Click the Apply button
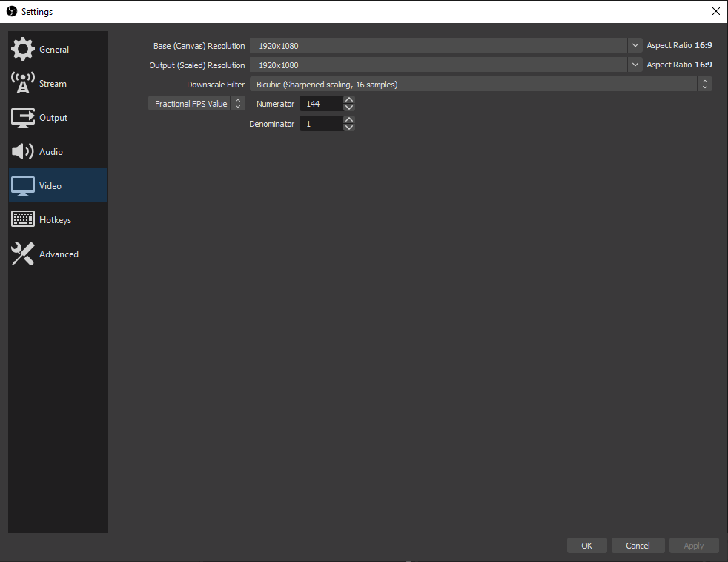 (x=694, y=545)
